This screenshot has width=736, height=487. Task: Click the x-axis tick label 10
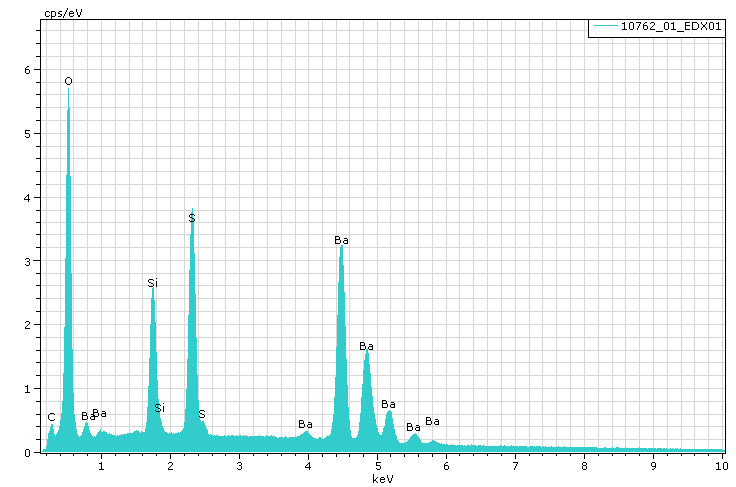pyautogui.click(x=721, y=466)
